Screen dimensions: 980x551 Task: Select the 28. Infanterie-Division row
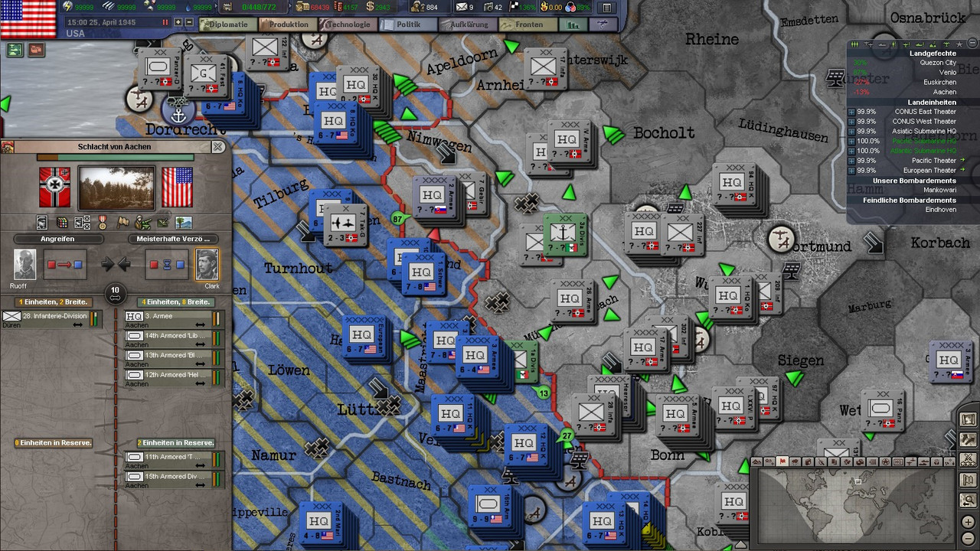click(51, 318)
